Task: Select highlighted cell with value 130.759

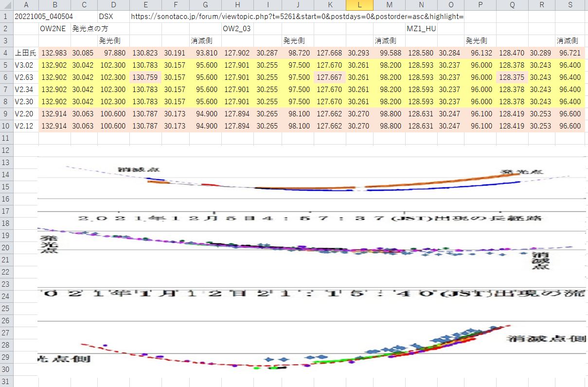Action: click(145, 77)
